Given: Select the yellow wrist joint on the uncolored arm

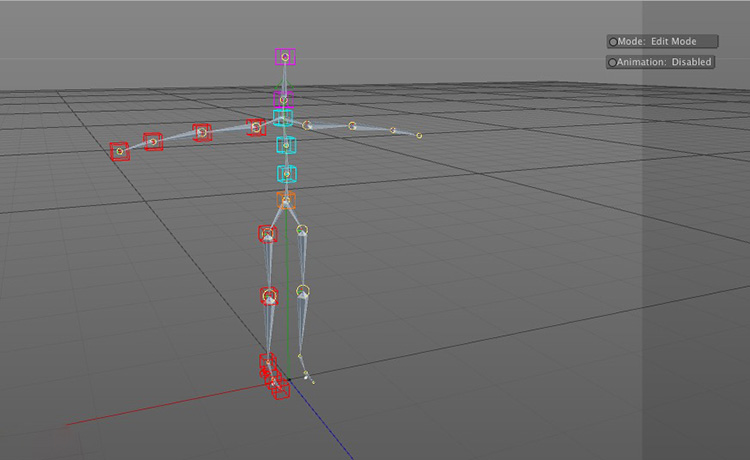Looking at the screenshot, I should (393, 130).
